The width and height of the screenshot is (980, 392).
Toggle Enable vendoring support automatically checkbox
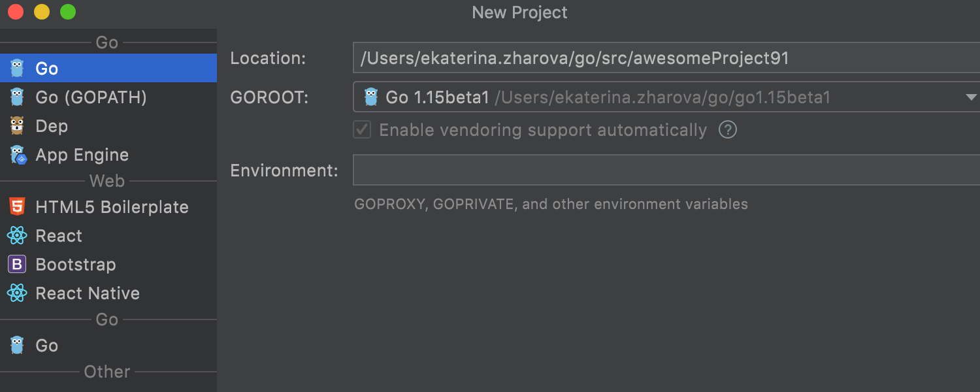[x=362, y=130]
